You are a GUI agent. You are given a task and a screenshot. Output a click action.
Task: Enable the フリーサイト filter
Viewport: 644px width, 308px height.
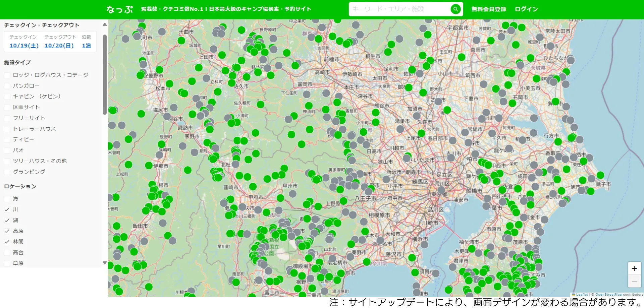pos(7,118)
